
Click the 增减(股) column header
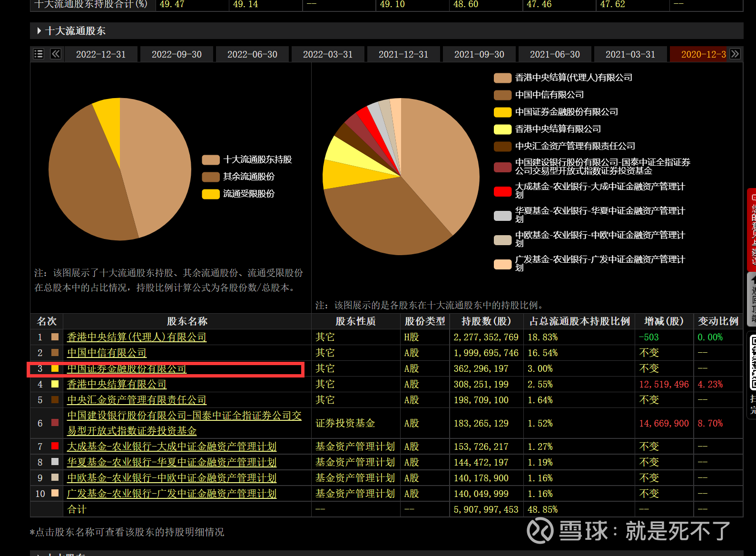coord(664,321)
